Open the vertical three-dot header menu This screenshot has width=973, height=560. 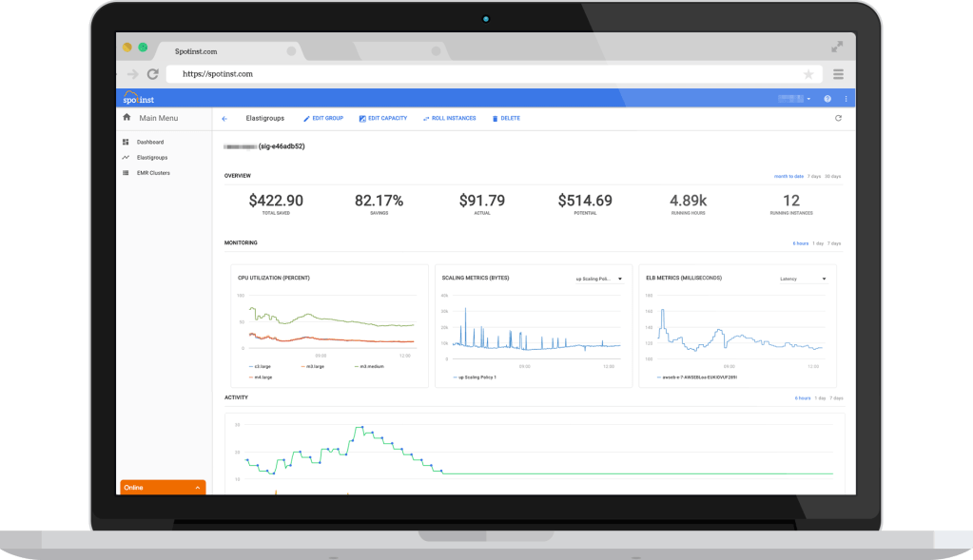coord(846,99)
